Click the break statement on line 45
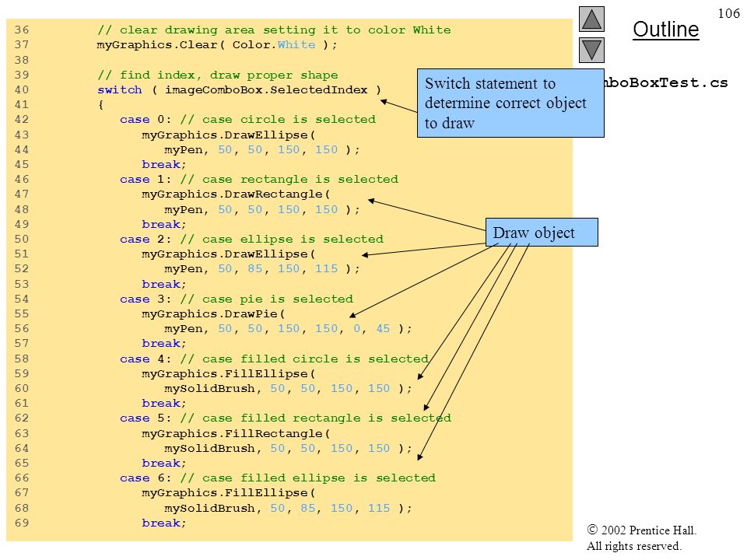This screenshot has height=560, width=747. 164,165
